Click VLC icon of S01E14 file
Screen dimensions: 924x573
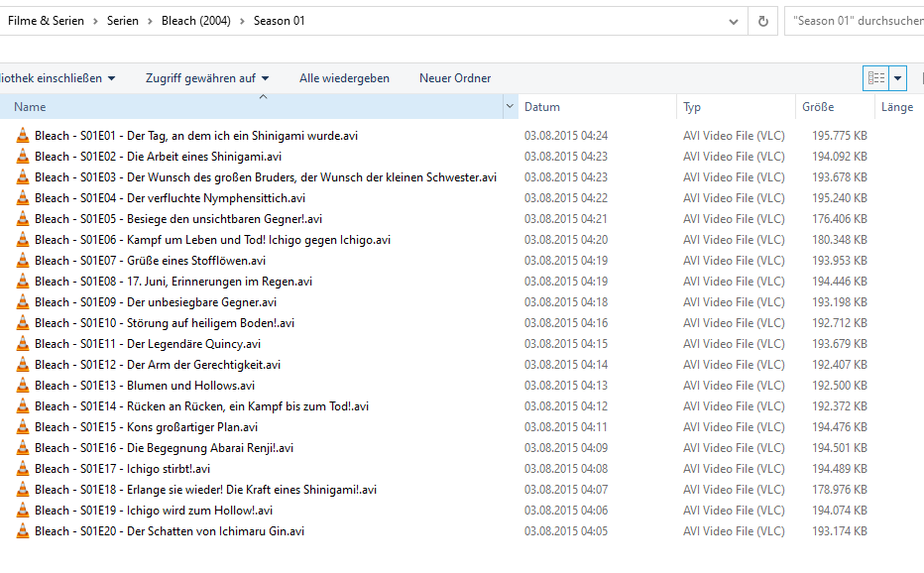pyautogui.click(x=23, y=406)
